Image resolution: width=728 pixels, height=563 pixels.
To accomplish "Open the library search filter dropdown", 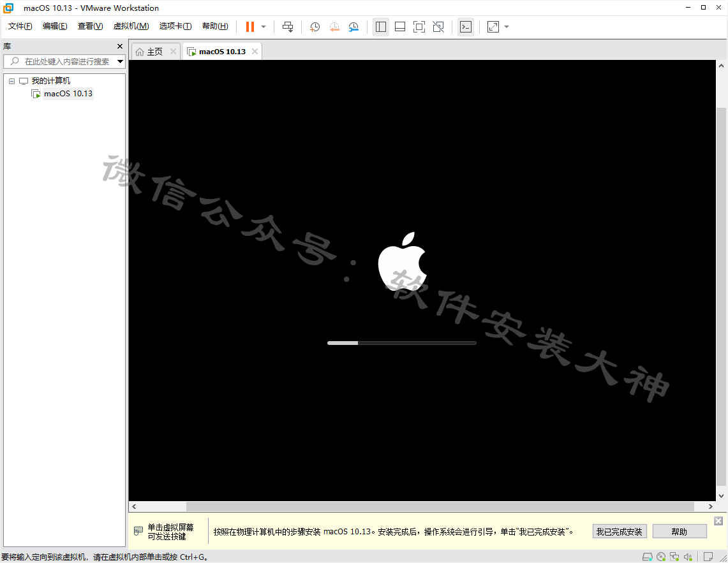I will 120,61.
